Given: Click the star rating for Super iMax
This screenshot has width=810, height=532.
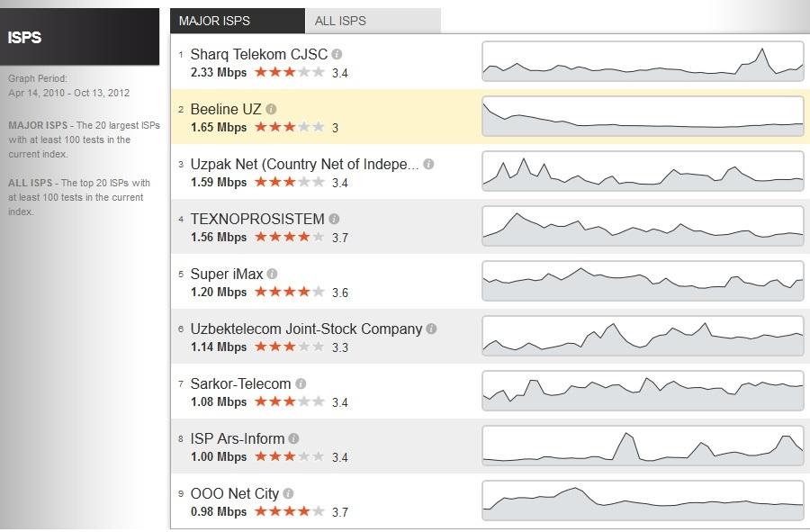Looking at the screenshot, I should point(289,292).
